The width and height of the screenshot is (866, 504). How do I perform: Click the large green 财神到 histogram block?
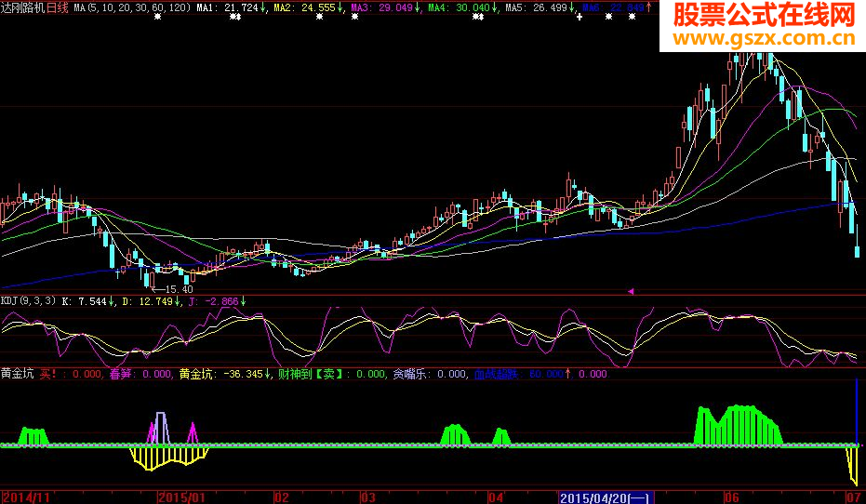[x=739, y=425]
